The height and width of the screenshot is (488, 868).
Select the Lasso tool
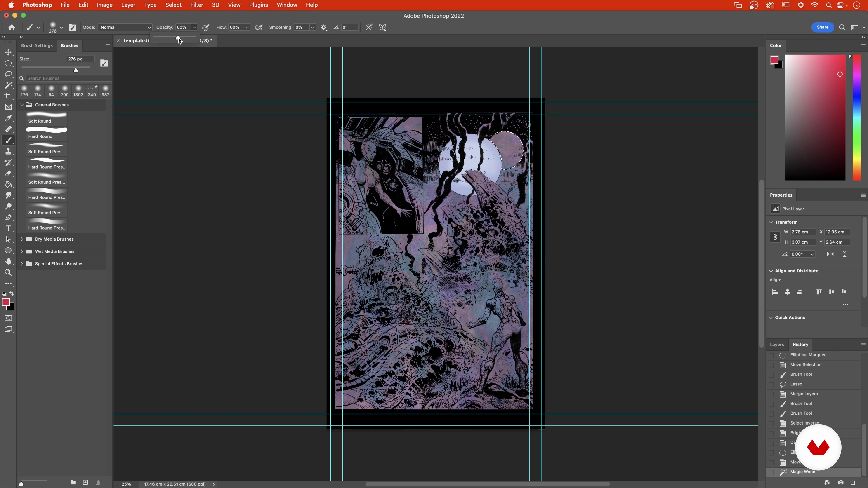8,74
